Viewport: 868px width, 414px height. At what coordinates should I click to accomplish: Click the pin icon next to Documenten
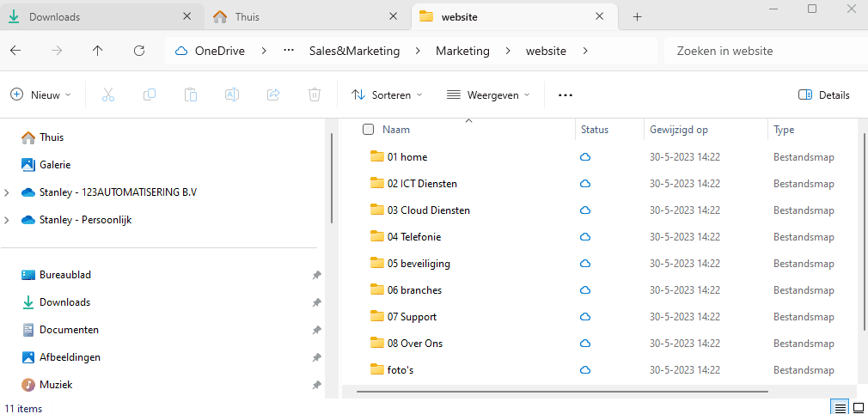point(316,330)
